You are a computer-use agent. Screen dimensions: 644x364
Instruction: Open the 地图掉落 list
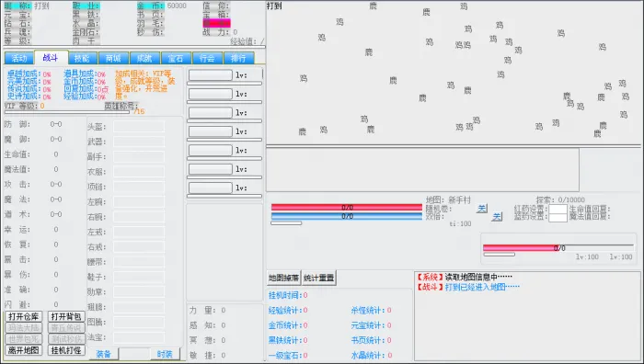coord(283,278)
